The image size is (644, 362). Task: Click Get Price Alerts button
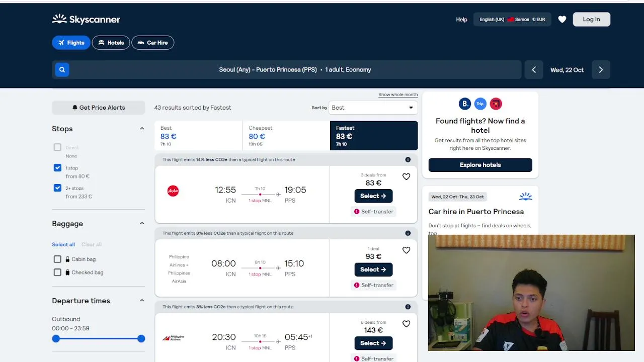point(99,108)
